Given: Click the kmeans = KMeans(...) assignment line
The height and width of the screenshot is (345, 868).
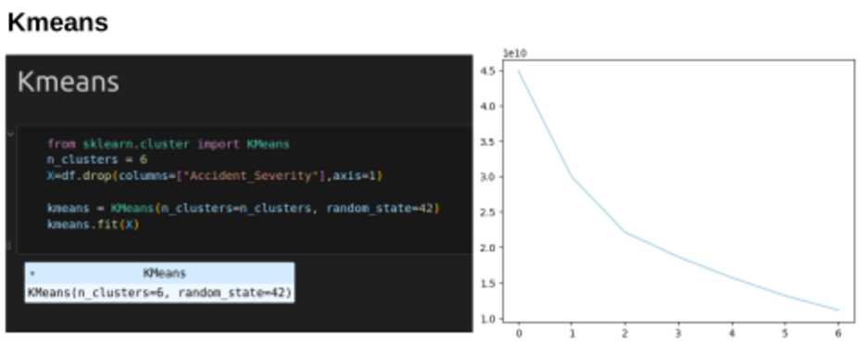Looking at the screenshot, I should pyautogui.click(x=243, y=209).
